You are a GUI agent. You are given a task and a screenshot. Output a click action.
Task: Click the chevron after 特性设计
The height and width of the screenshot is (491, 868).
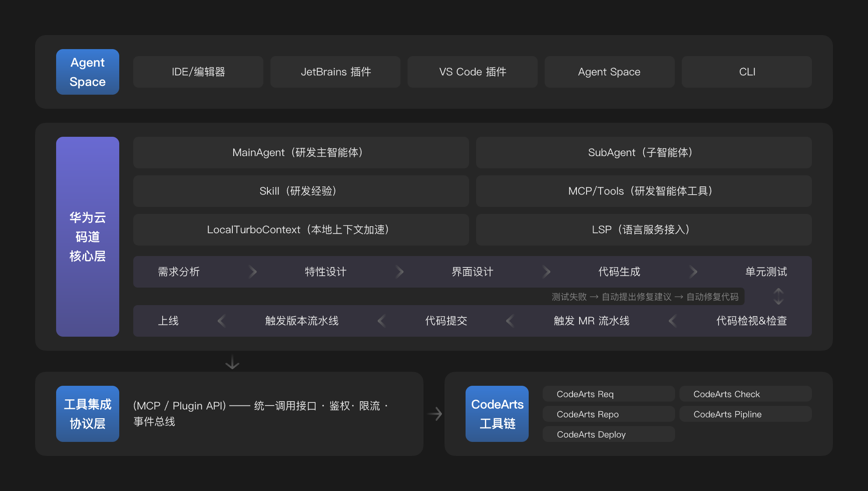(x=399, y=272)
